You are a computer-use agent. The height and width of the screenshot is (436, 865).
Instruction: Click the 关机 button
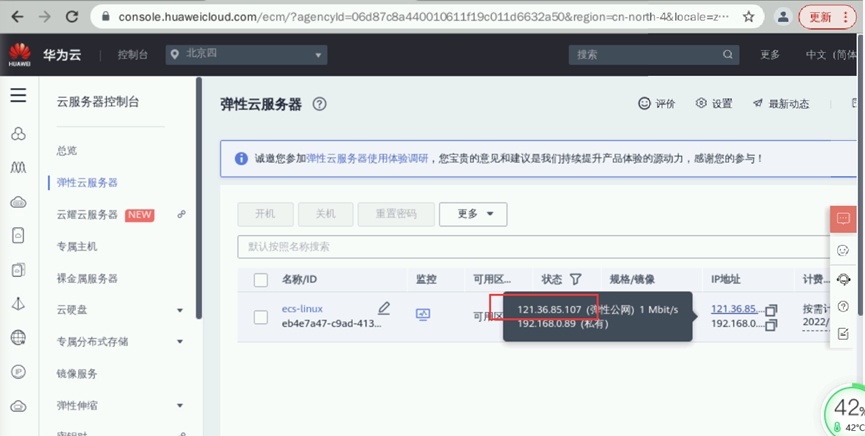(x=325, y=214)
